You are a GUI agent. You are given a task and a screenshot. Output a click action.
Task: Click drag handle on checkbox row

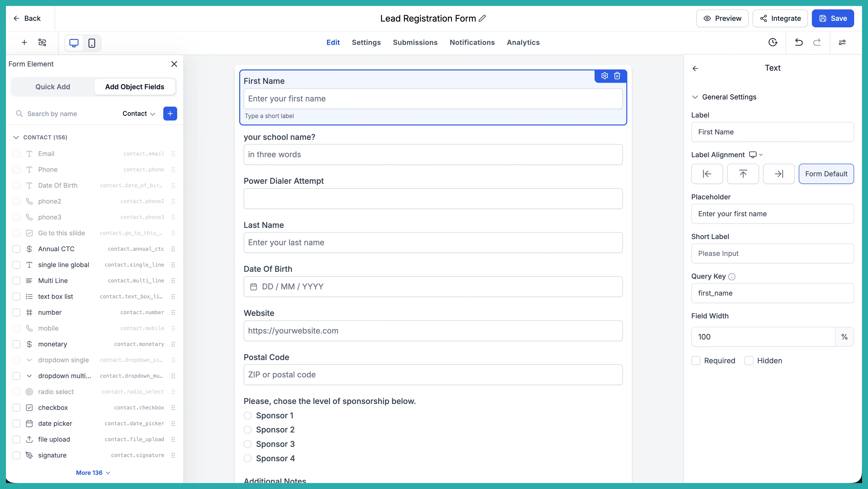coord(173,407)
